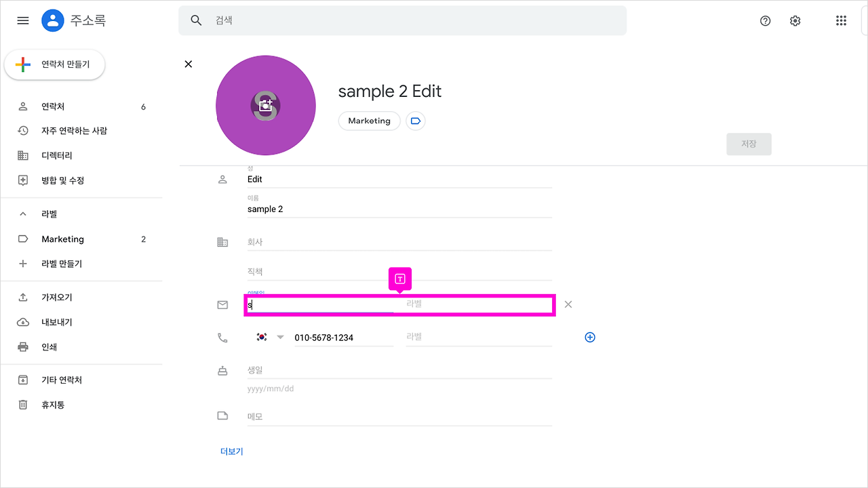Remove the email field with X
The width and height of the screenshot is (868, 488).
568,304
